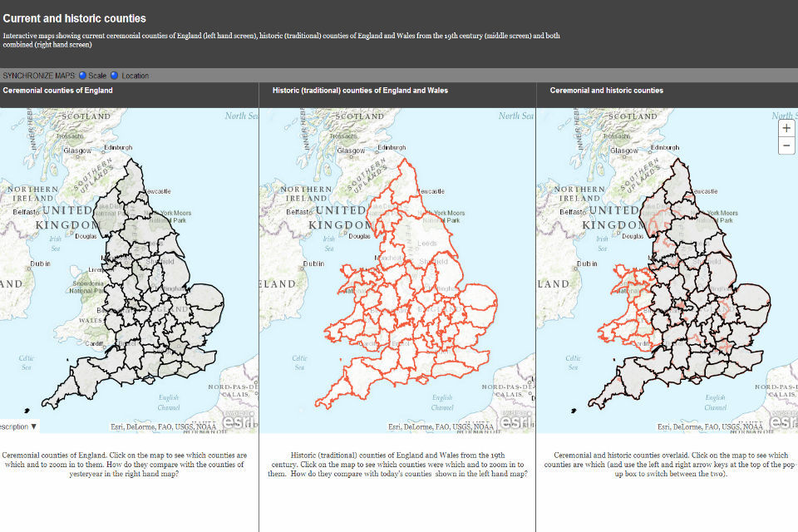
Task: Toggle the Scale synchronization button
Action: pos(83,76)
